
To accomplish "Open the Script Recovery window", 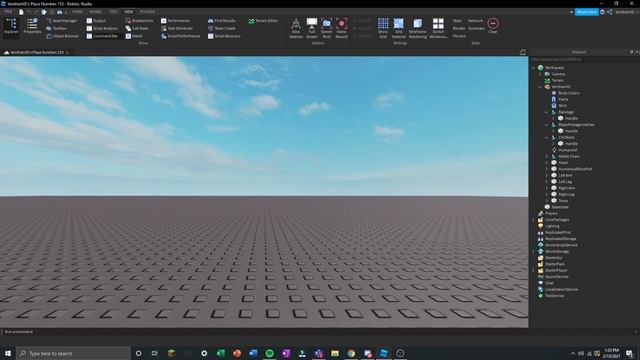I will [x=224, y=36].
